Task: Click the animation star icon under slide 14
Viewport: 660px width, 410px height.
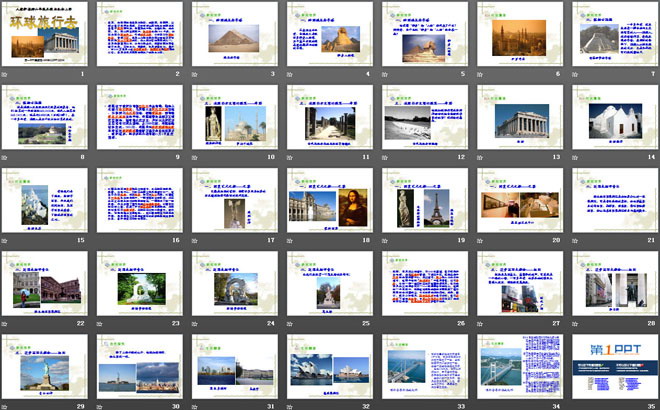Action: 575,157
